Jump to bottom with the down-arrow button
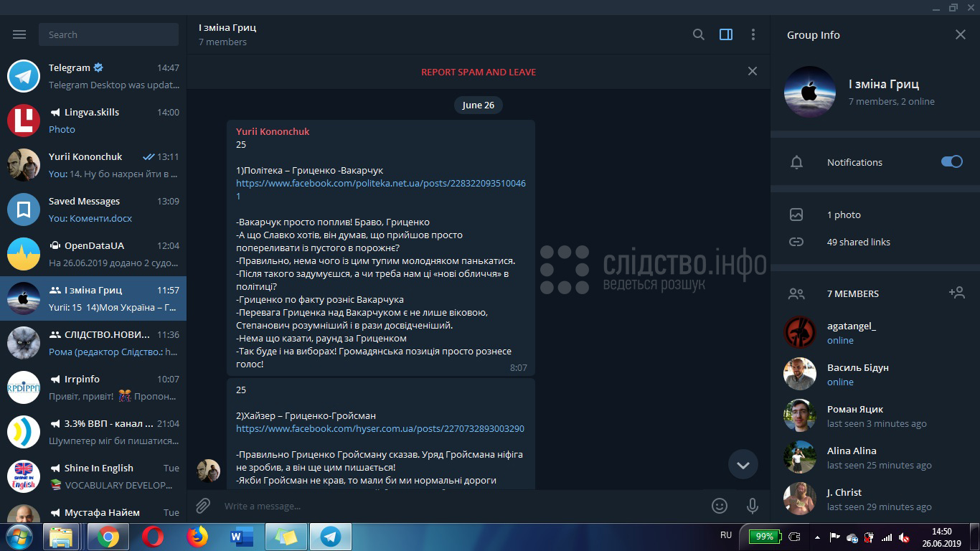Screen dimensions: 980x551 point(743,465)
